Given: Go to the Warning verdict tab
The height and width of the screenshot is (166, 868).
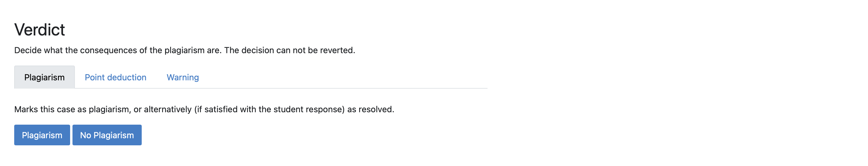Looking at the screenshot, I should coord(183,77).
